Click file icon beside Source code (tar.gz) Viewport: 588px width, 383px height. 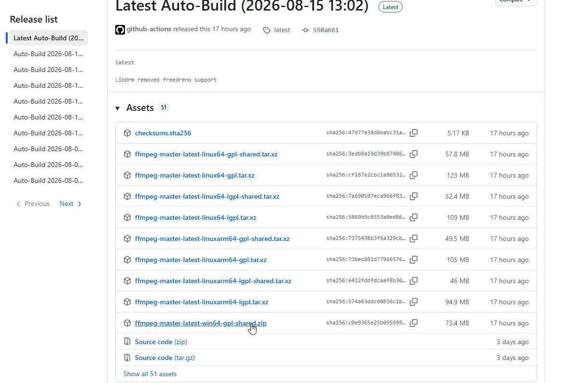[x=127, y=358]
